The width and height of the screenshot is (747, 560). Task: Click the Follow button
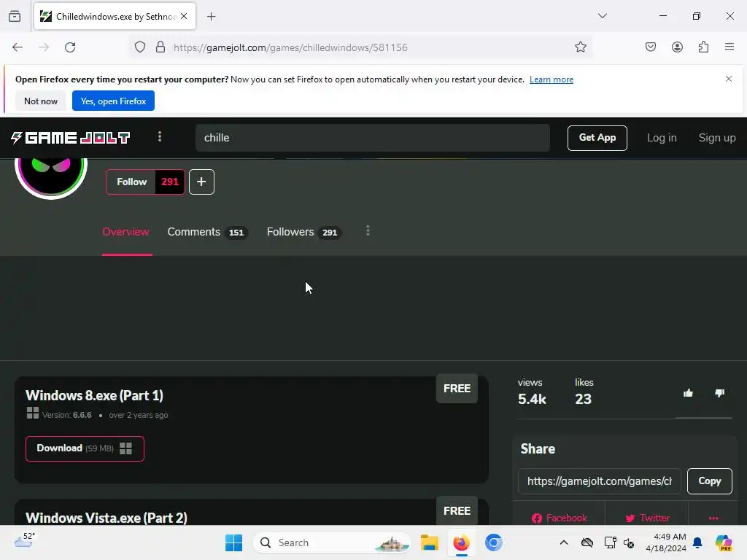[x=131, y=182]
